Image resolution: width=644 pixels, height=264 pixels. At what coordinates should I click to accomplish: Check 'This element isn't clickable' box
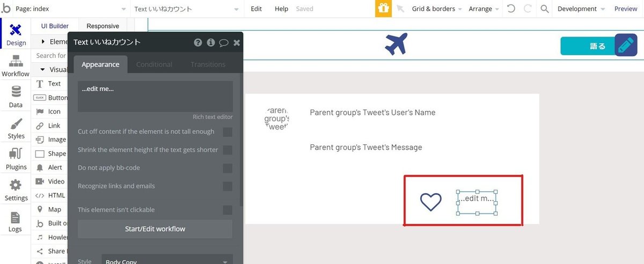[x=228, y=210]
